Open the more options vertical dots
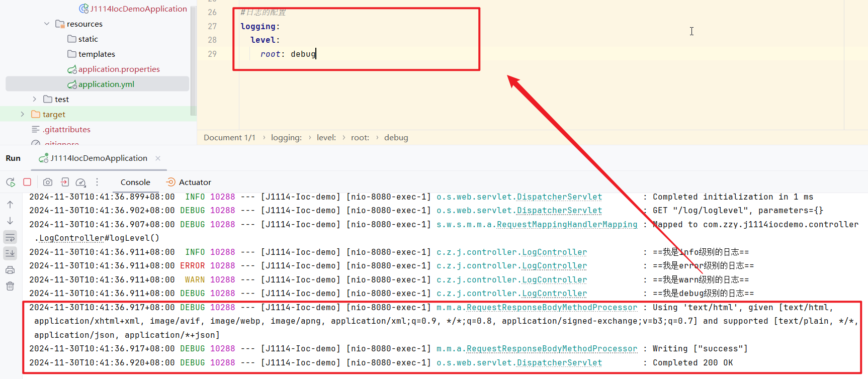 [97, 182]
